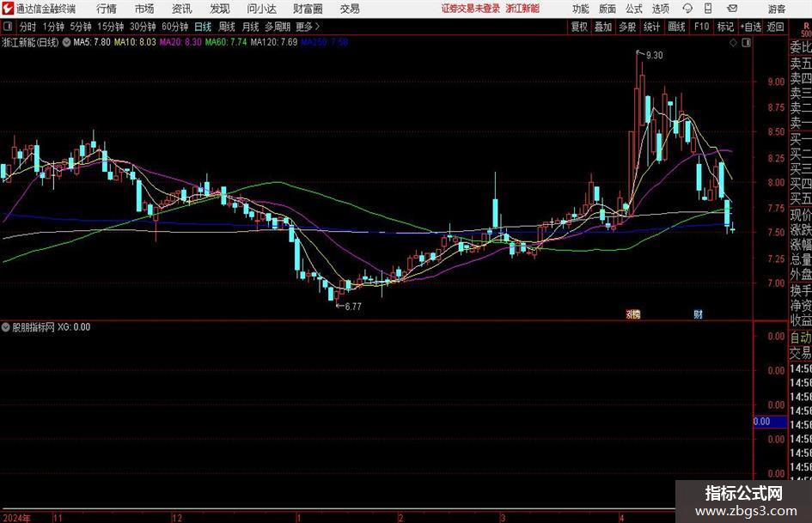Open the 多周期 multi-period view
The width and height of the screenshot is (812, 523).
278,27
